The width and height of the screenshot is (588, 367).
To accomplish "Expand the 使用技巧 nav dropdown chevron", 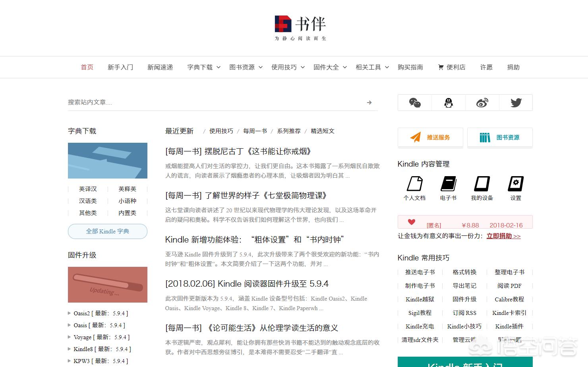I will pos(303,68).
